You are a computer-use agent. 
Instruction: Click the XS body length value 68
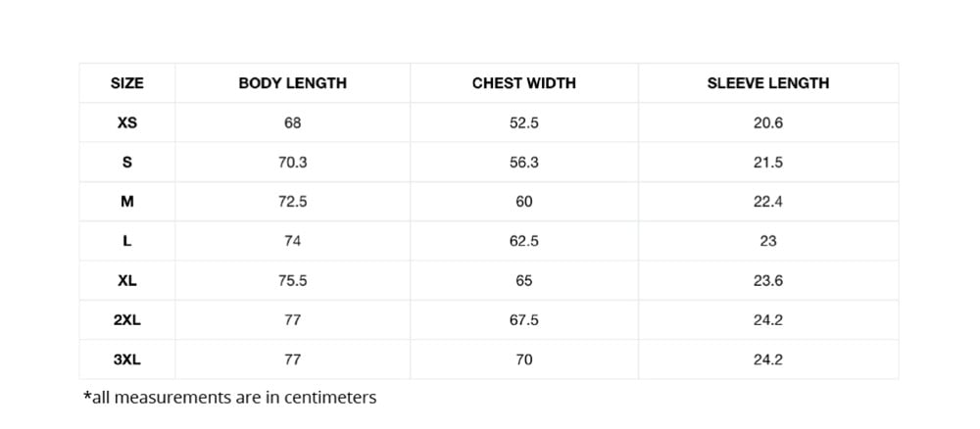[x=292, y=123]
